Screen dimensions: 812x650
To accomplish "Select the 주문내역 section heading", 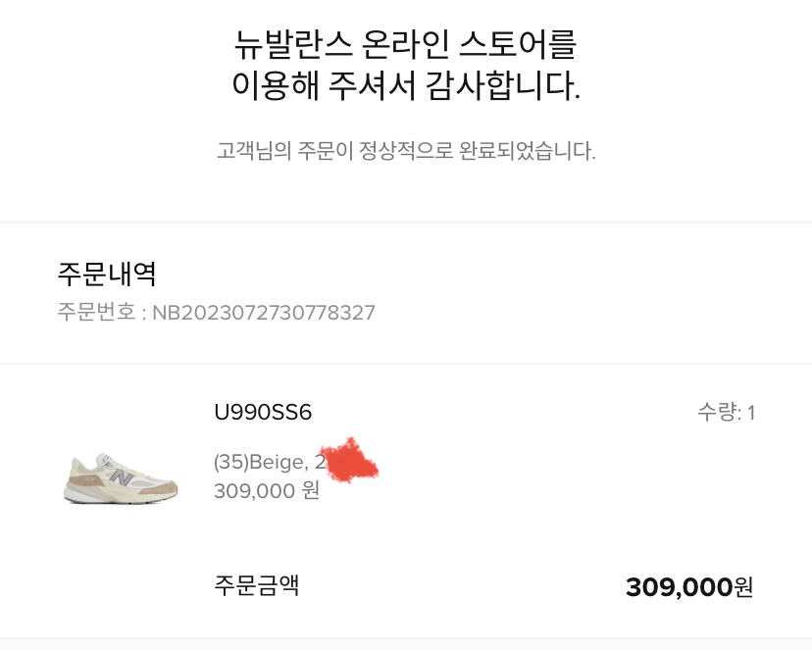I will 107,274.
